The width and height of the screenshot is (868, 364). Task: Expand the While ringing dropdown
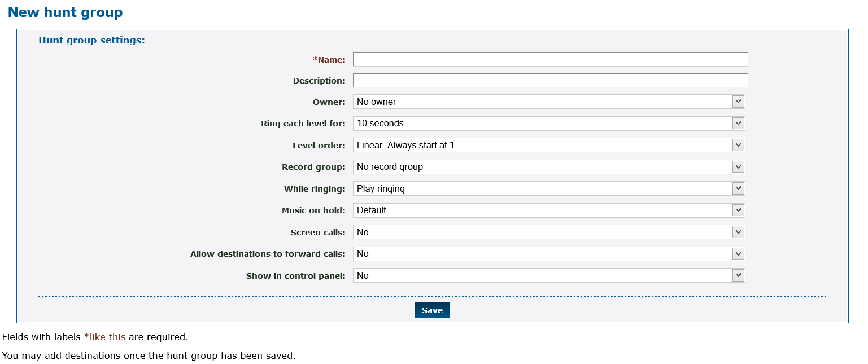(x=548, y=189)
